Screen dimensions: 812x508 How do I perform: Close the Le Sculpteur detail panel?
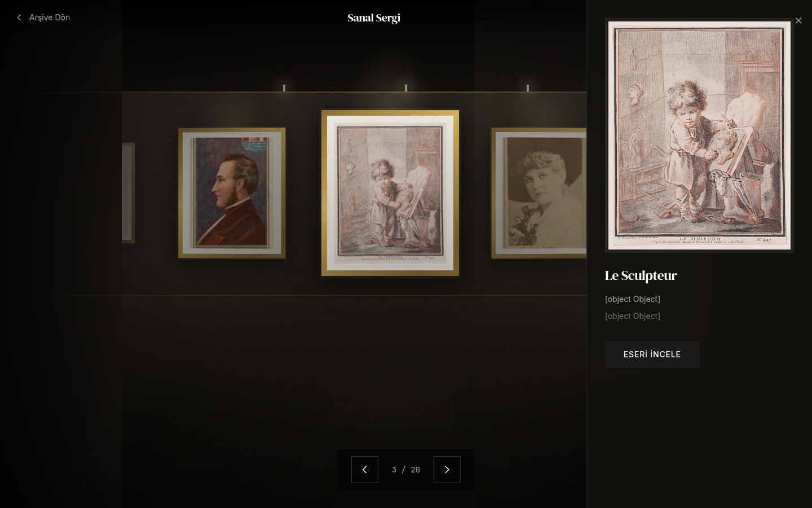point(798,21)
